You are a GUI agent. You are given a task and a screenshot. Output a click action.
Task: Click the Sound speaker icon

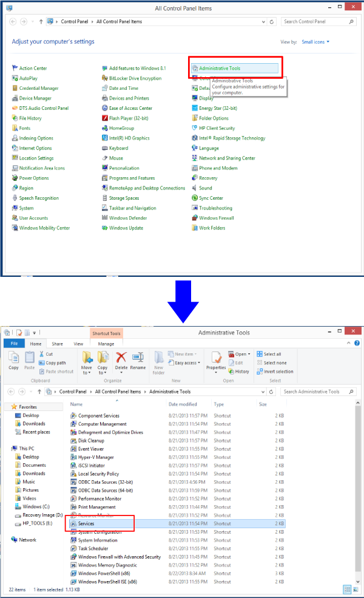(x=195, y=188)
